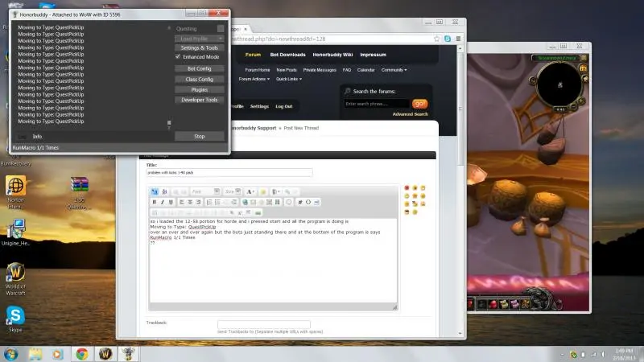Go to Honorbuddy Wiki tab
644x362 pixels.
337,55
